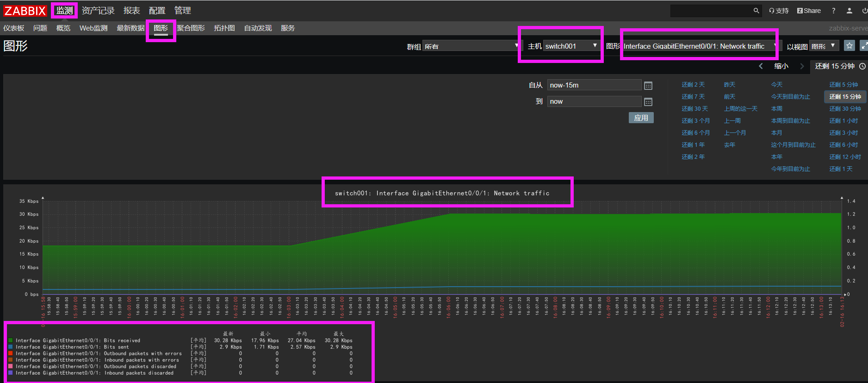Image resolution: width=868 pixels, height=383 pixels.
Task: Go to the Web监测 submenu
Action: (93, 28)
